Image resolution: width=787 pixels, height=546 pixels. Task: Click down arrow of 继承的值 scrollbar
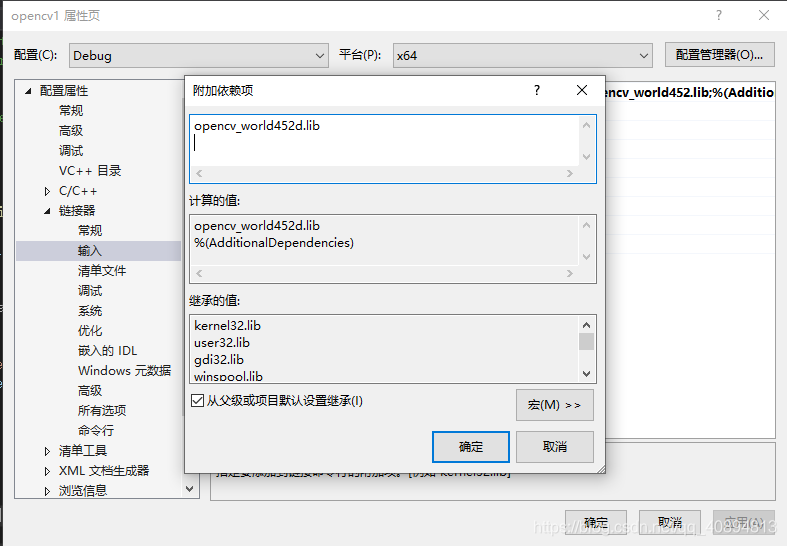[586, 374]
